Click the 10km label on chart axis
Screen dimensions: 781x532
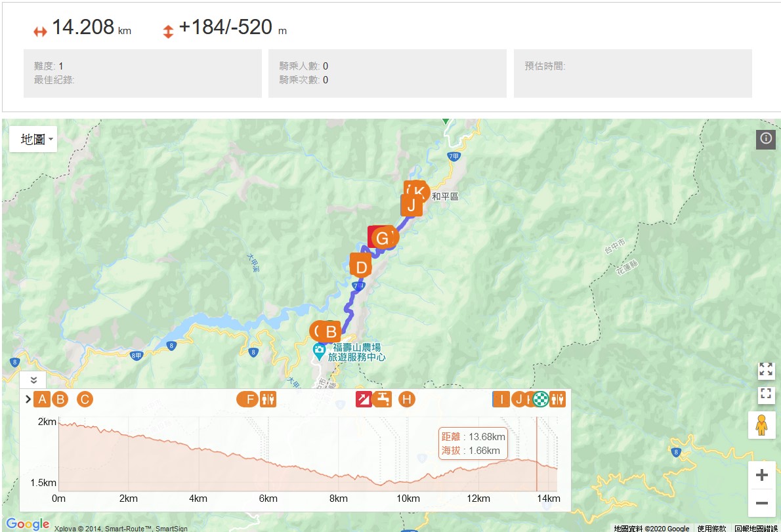click(x=408, y=499)
